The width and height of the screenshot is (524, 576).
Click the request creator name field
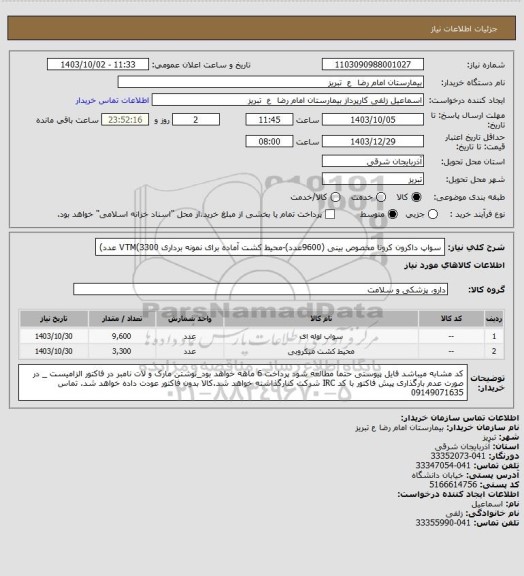click(288, 100)
